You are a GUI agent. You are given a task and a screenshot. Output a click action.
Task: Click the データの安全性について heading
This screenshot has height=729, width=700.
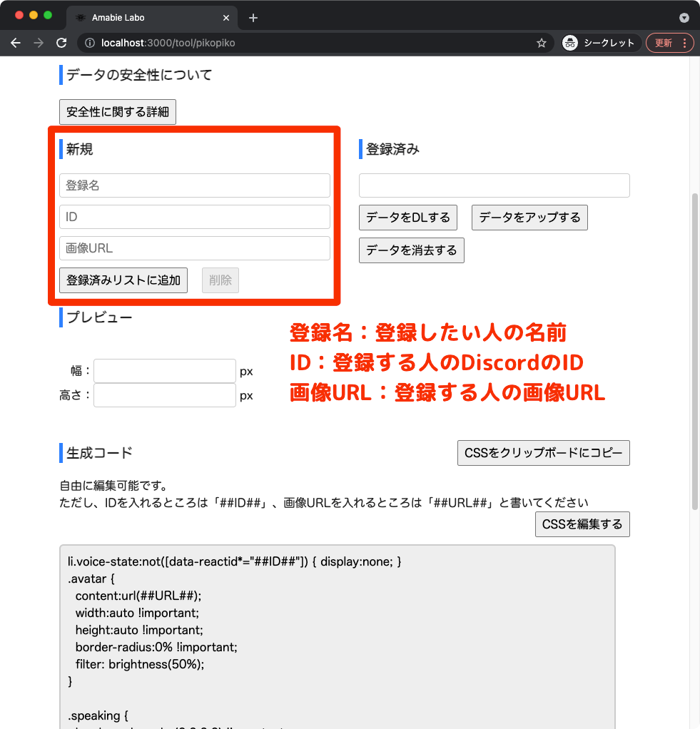139,75
